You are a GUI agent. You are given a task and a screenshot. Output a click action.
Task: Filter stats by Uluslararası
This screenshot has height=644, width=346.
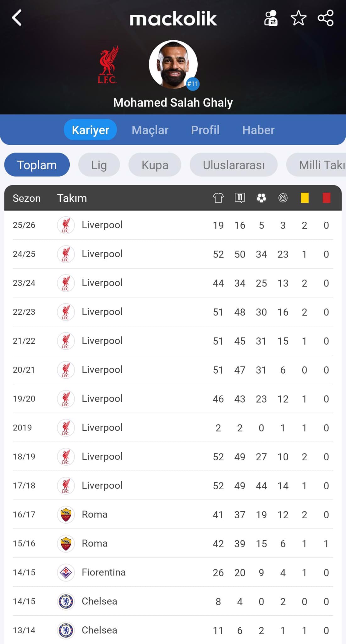233,165
